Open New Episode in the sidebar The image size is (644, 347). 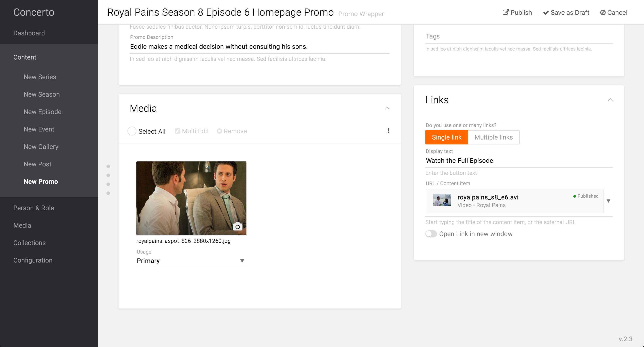tap(42, 112)
